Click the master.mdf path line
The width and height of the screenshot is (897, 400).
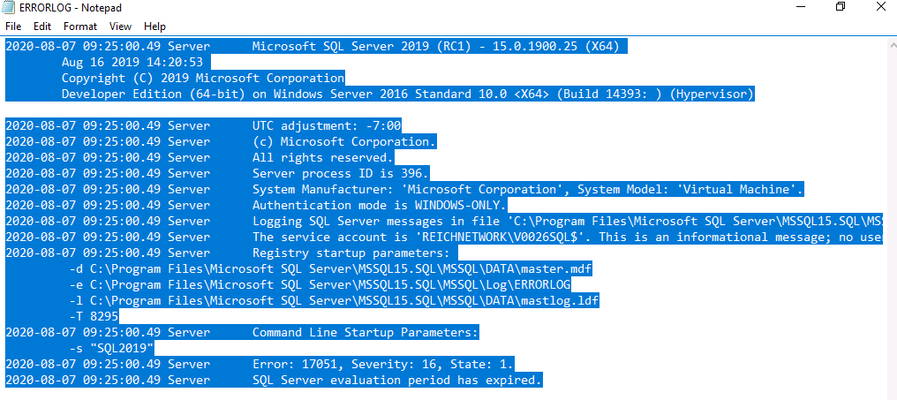pos(330,268)
